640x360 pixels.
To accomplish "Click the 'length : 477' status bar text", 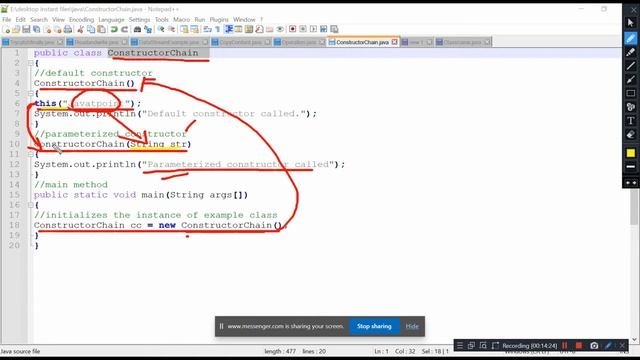I will (x=280, y=351).
